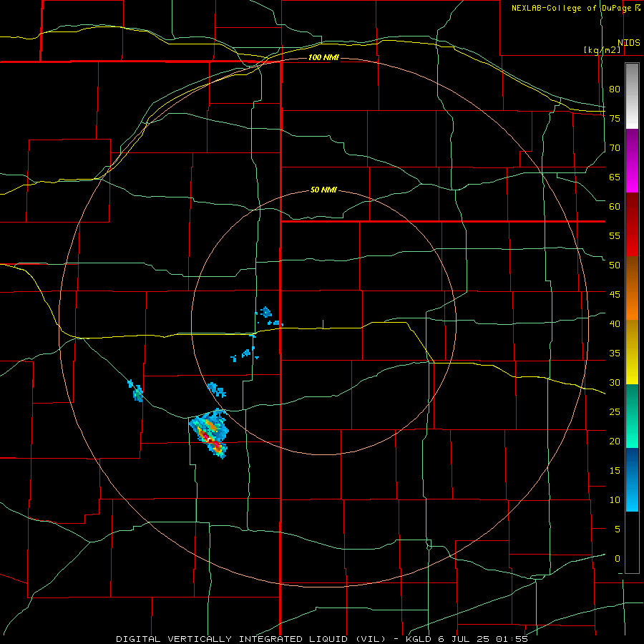644x644 pixels.
Task: Click the color scale value 35
Action: [x=615, y=353]
